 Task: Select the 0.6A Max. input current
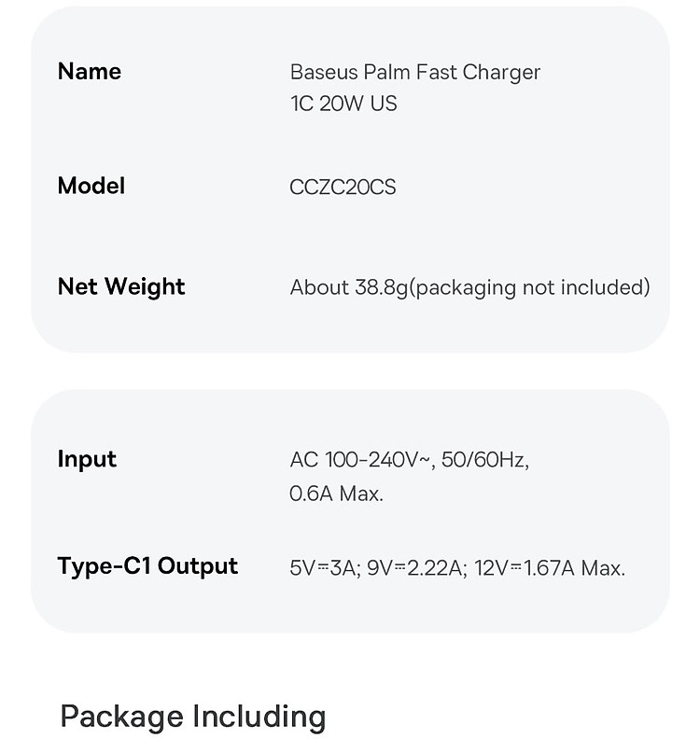point(336,494)
